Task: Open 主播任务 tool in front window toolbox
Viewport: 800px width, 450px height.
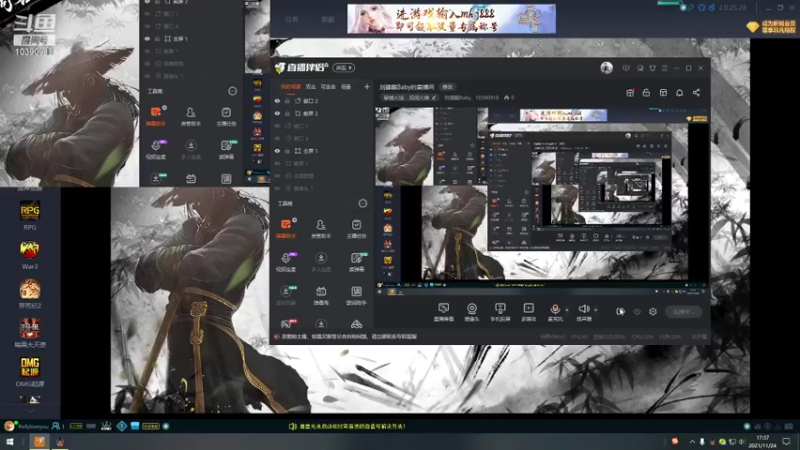Action: tap(356, 228)
